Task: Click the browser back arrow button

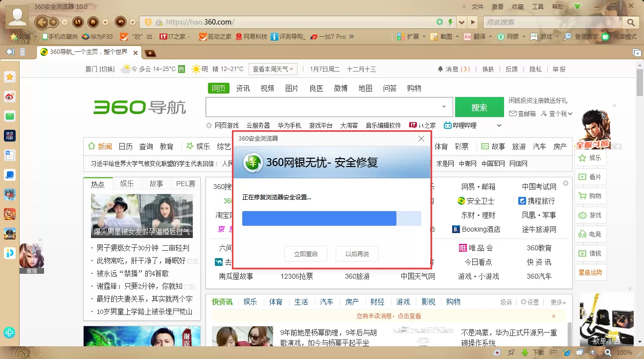Action: (x=42, y=22)
